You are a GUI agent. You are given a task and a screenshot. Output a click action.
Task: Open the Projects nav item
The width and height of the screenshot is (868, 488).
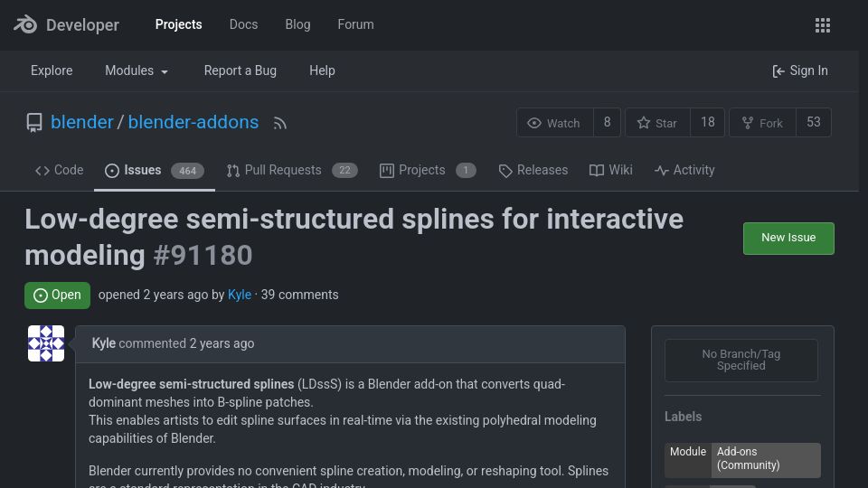178,24
